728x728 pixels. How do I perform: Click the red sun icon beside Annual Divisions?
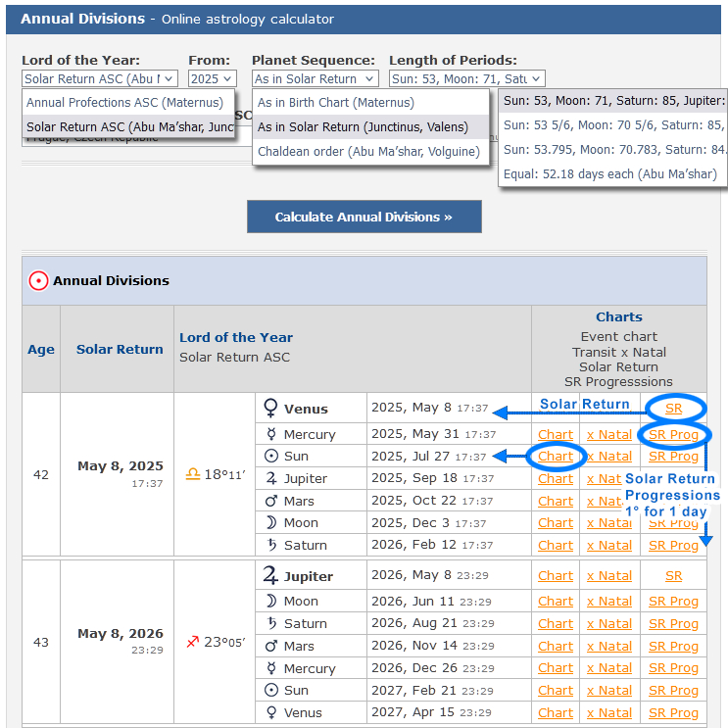pyautogui.click(x=38, y=281)
